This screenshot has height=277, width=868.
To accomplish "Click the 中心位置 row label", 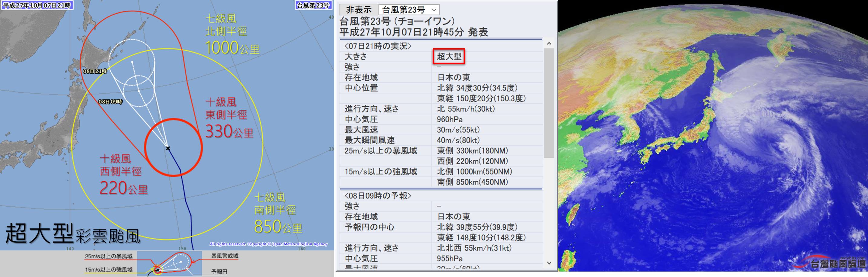I will 361,88.
